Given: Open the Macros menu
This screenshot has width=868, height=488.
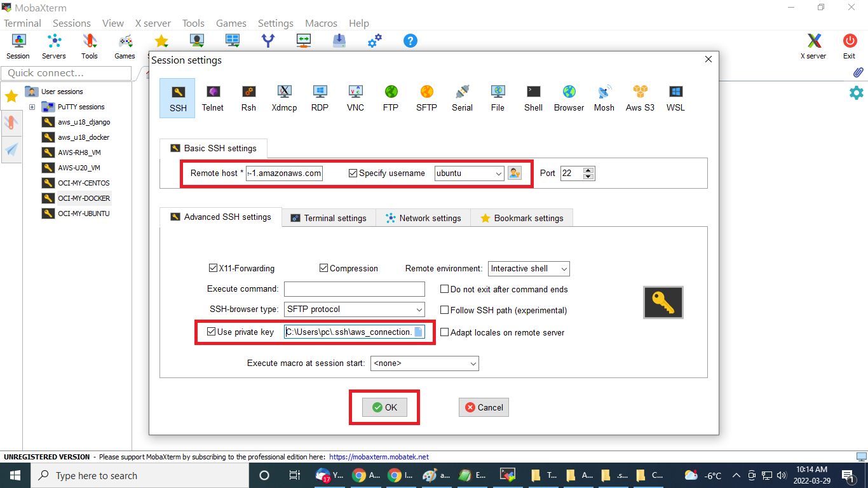Looking at the screenshot, I should [x=321, y=23].
